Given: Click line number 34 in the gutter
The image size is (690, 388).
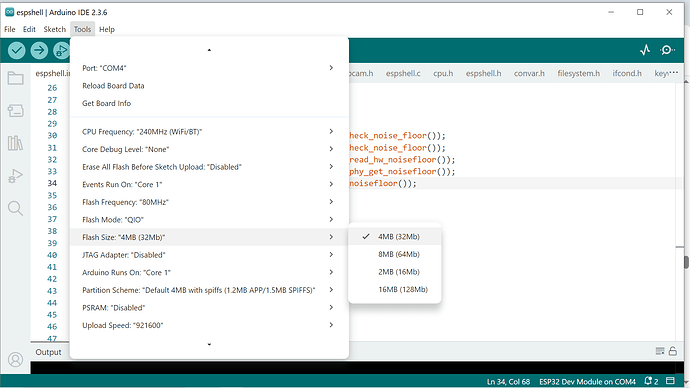Looking at the screenshot, I should (52, 183).
